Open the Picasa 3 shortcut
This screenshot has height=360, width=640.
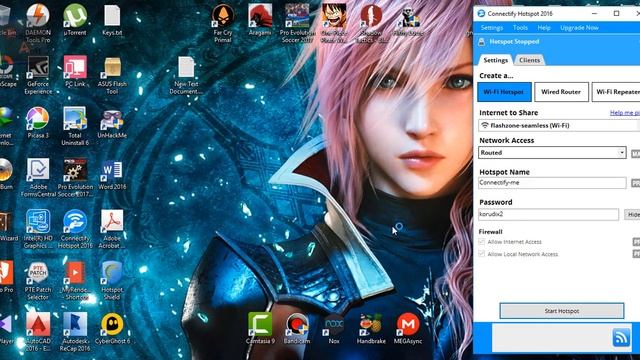coord(38,122)
